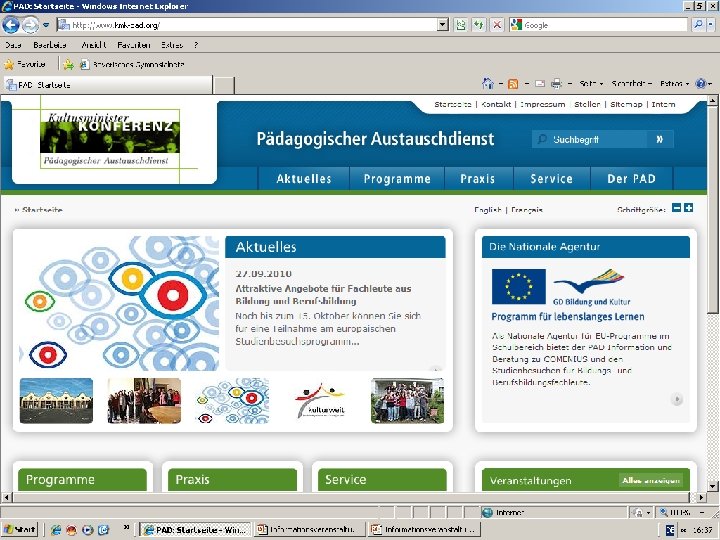Image resolution: width=720 pixels, height=540 pixels.
Task: Select the kulturweit logo thumbnail
Action: click(x=320, y=400)
